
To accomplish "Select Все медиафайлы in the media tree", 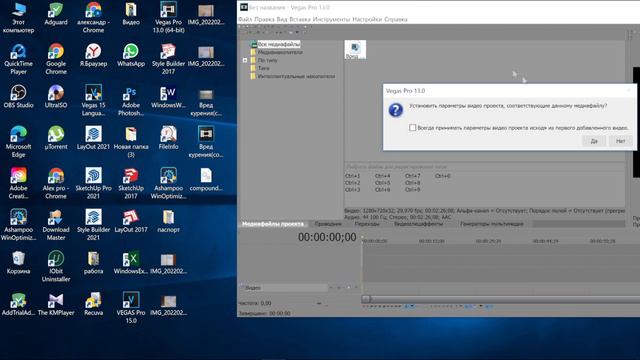I will click(279, 44).
